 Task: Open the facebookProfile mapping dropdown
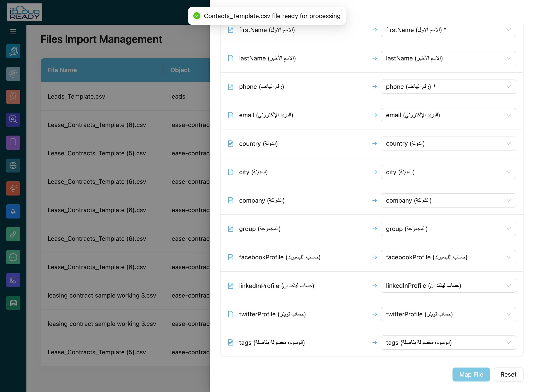(448, 257)
